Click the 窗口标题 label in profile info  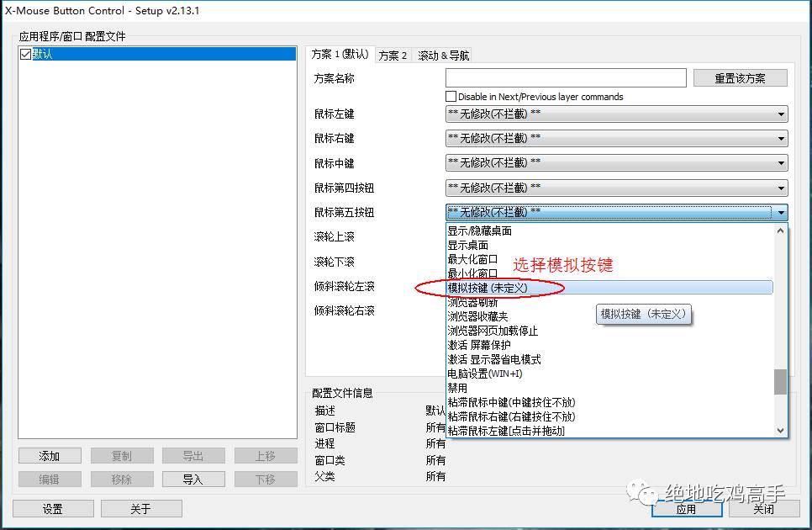tap(335, 427)
